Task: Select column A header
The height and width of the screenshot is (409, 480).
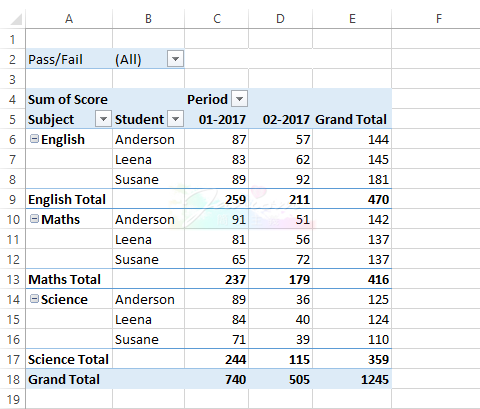Action: click(69, 19)
